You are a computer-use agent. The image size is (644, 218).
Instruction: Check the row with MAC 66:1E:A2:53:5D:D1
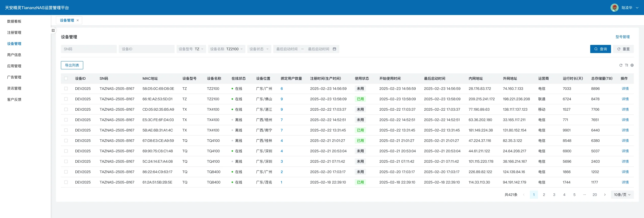66,99
